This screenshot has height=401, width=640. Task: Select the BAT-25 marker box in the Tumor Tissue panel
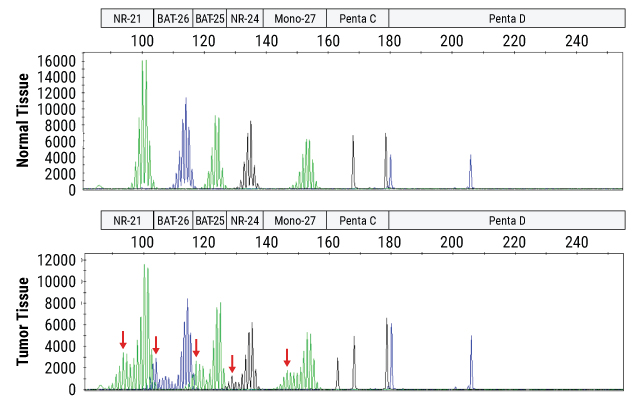pyautogui.click(x=210, y=220)
